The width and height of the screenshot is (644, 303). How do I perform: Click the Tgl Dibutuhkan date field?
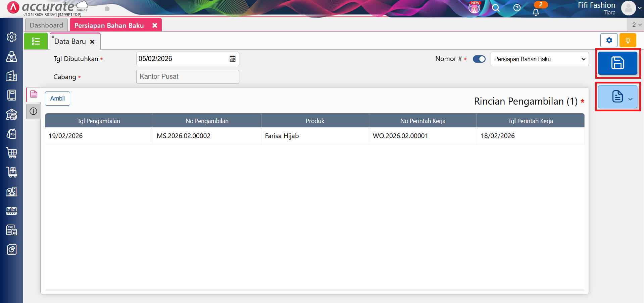pyautogui.click(x=181, y=59)
